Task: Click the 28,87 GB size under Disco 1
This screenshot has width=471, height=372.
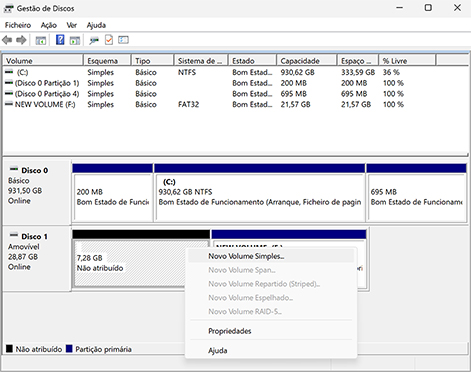Action: coord(23,256)
